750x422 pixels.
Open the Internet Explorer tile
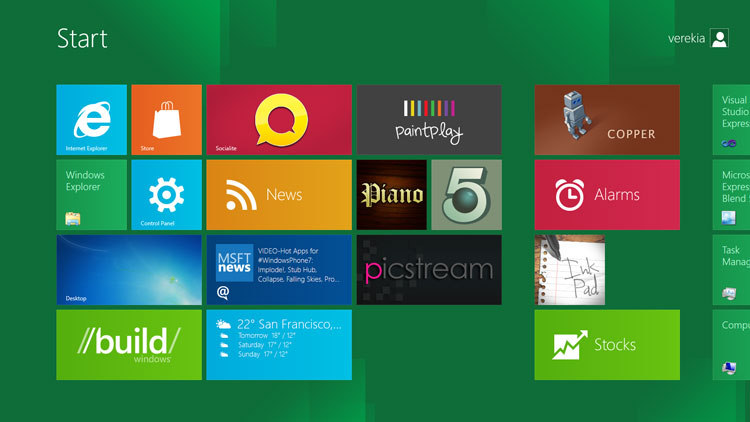(91, 120)
